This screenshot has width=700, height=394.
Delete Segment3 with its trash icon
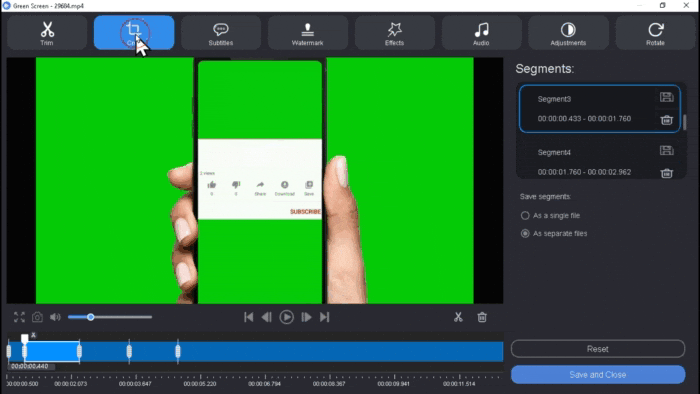[667, 120]
